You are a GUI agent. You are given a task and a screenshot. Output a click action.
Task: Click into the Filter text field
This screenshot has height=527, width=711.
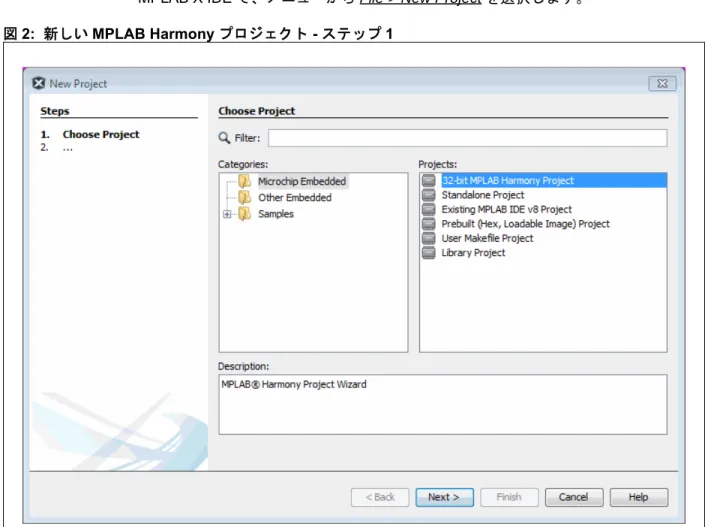468,138
